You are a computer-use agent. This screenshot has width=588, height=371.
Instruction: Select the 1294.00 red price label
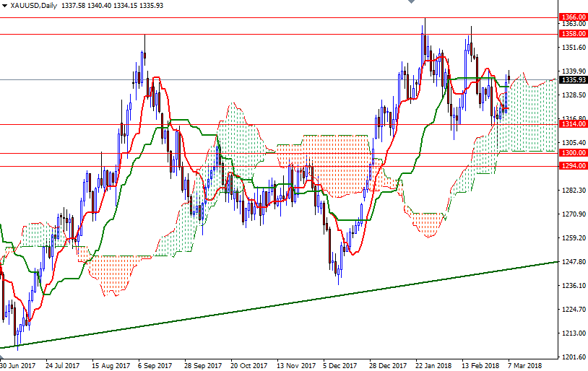[x=573, y=166]
